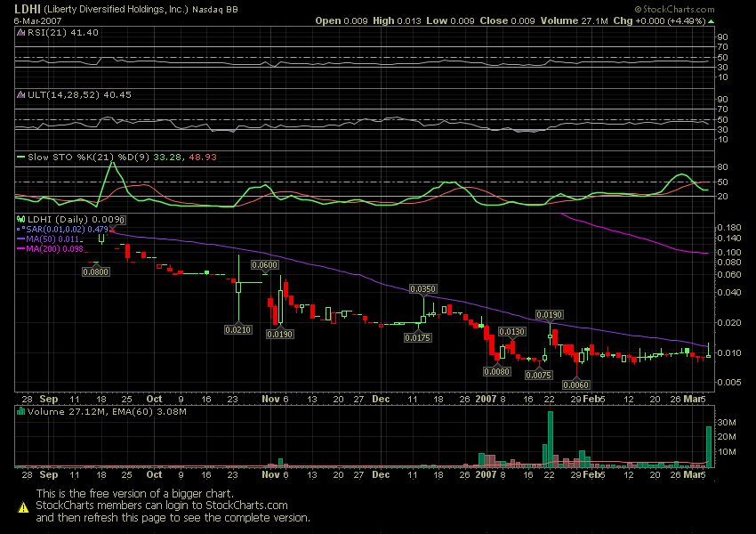Click the 0.0080 low price annotation

pyautogui.click(x=496, y=371)
